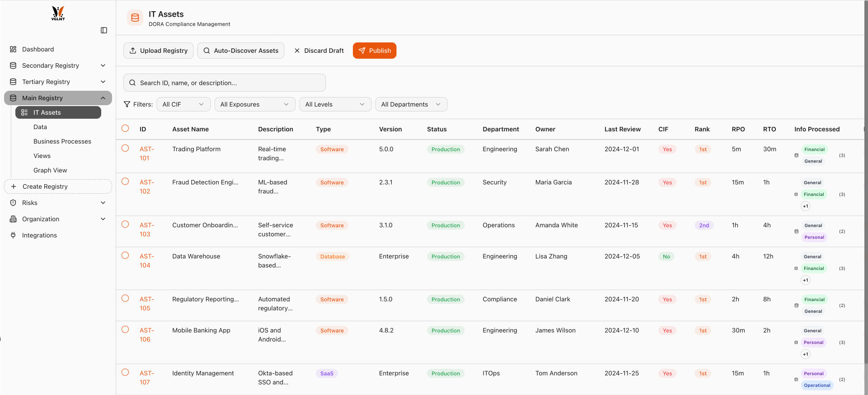
Task: Click the Filters funnel icon
Action: (127, 104)
